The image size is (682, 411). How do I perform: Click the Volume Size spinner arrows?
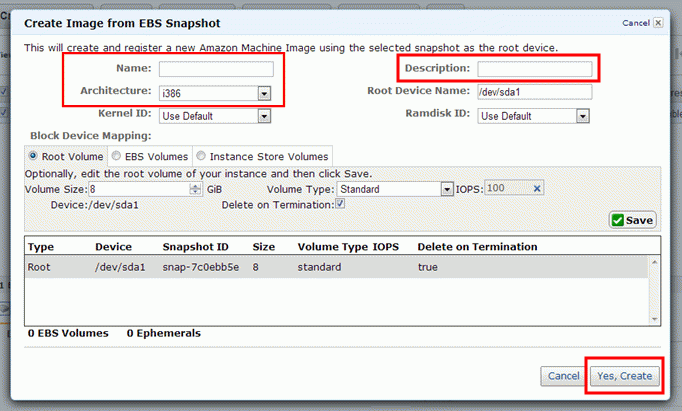coord(195,189)
